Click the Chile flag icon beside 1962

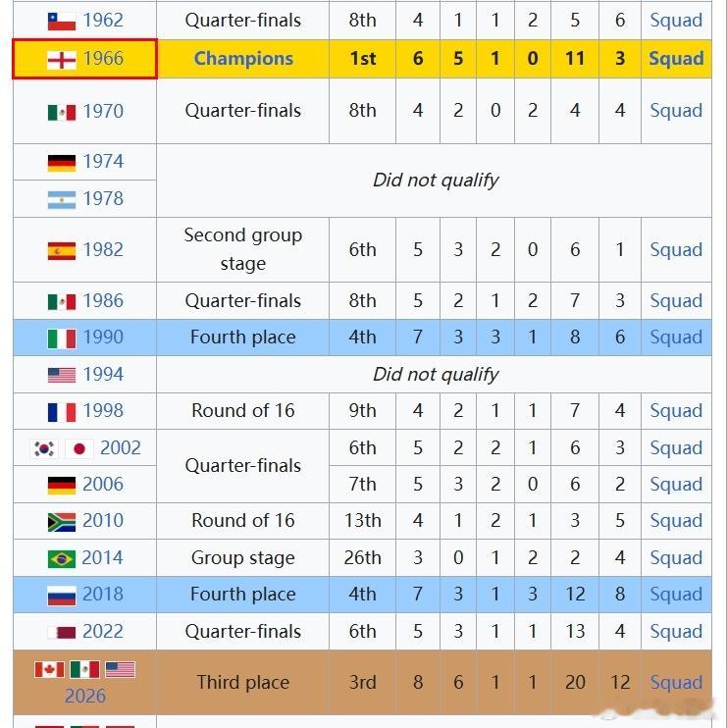pos(62,21)
